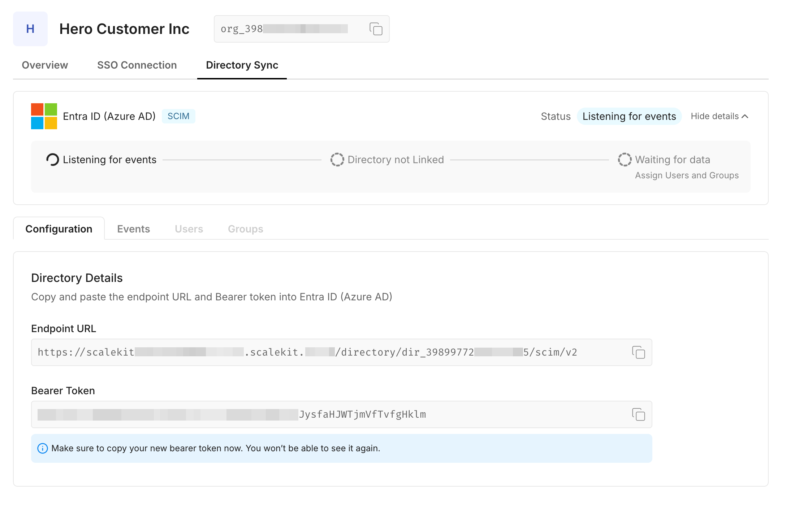Click Assign Users and Groups
The width and height of the screenshot is (812, 522).
[687, 175]
